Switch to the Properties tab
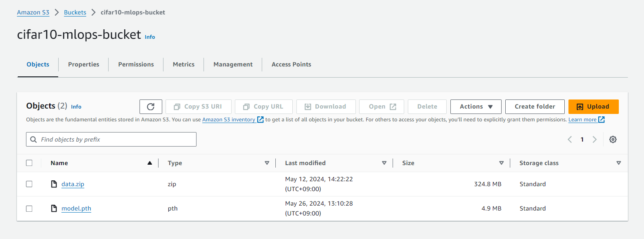 point(83,64)
